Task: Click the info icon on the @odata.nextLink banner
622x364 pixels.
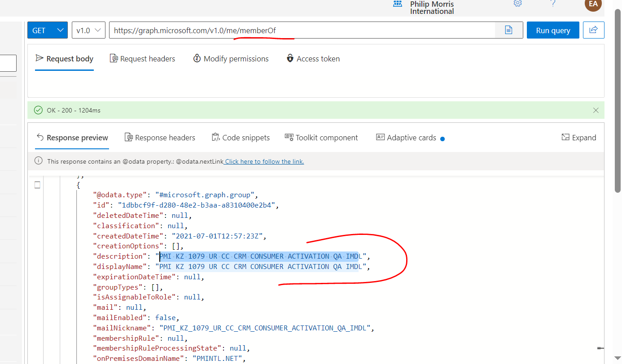Action: pyautogui.click(x=38, y=161)
